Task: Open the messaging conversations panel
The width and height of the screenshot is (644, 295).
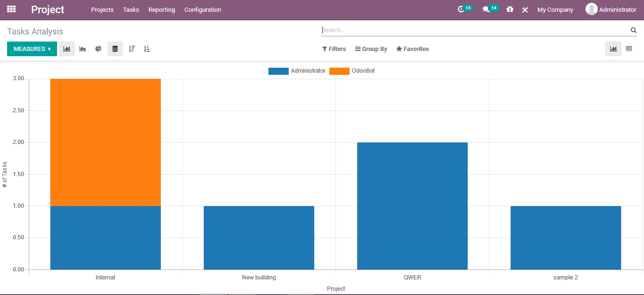Action: (x=487, y=8)
